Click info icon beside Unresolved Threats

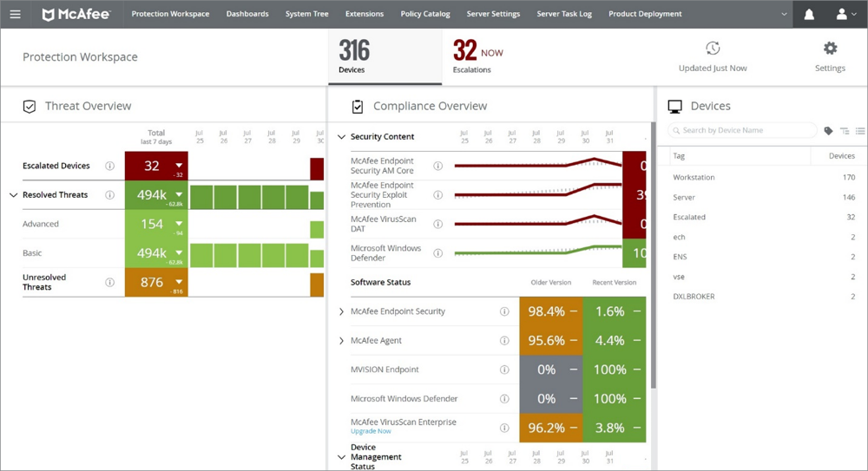pyautogui.click(x=109, y=282)
